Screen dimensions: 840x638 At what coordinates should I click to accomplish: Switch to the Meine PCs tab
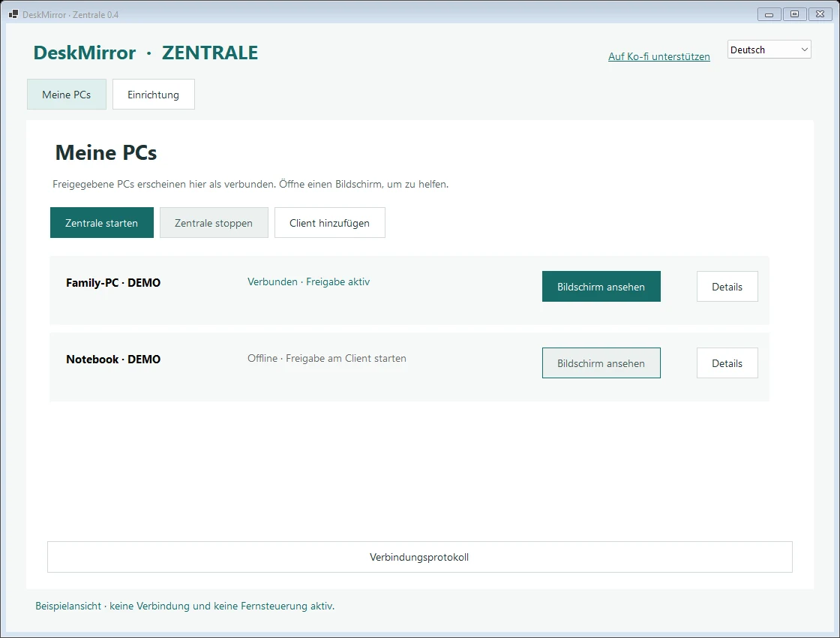(67, 95)
